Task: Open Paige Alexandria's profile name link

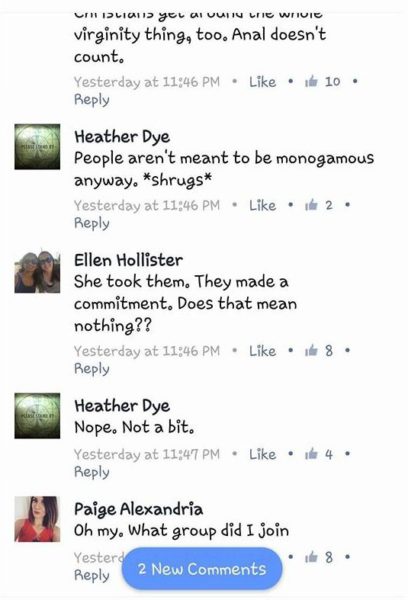Action: pos(138,509)
